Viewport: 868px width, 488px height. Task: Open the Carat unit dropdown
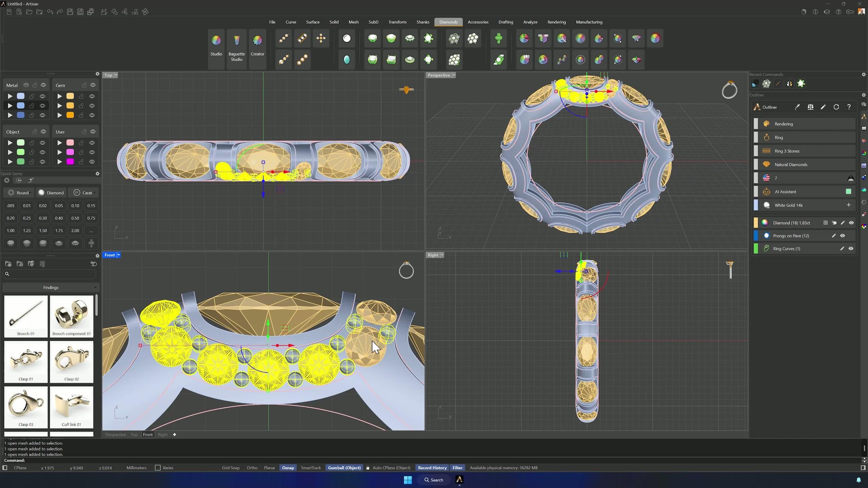[83, 193]
